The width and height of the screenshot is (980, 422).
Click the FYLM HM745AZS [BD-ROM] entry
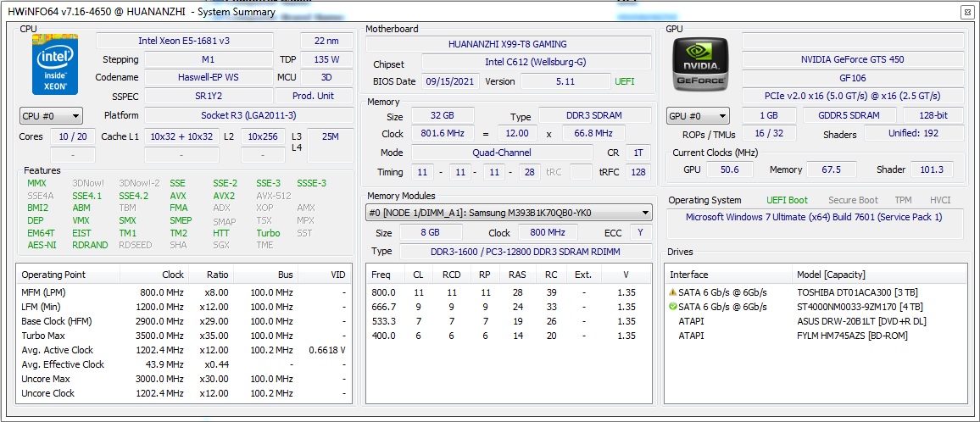pos(853,336)
